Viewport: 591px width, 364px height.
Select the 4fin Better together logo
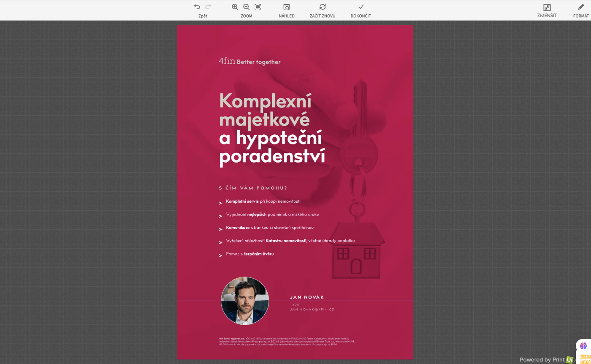pos(249,62)
